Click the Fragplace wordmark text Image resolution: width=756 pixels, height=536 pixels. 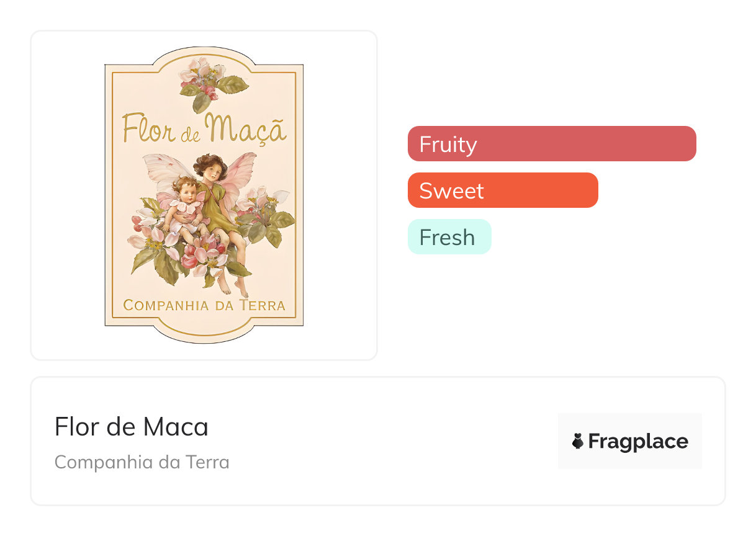(637, 441)
